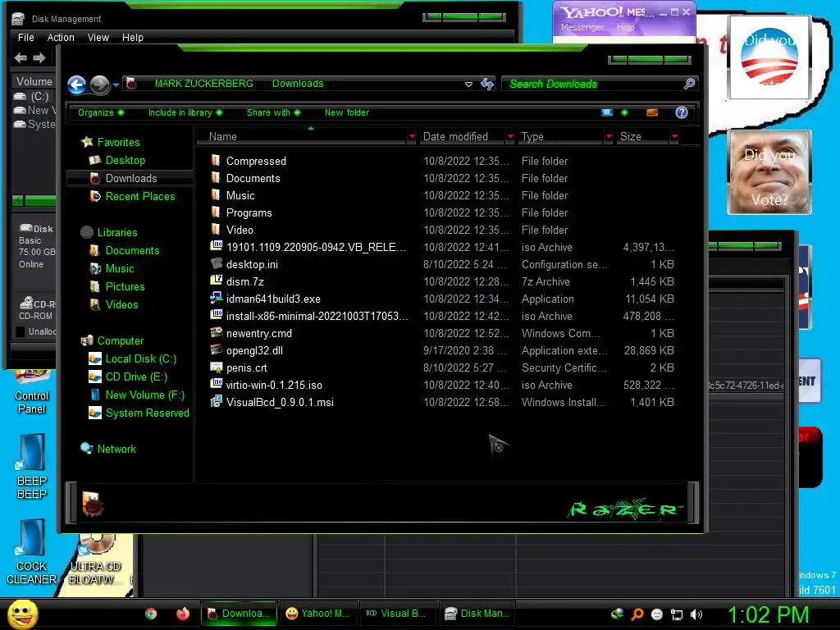This screenshot has height=630, width=840.
Task: Launch Firefox from the taskbar
Action: (183, 614)
